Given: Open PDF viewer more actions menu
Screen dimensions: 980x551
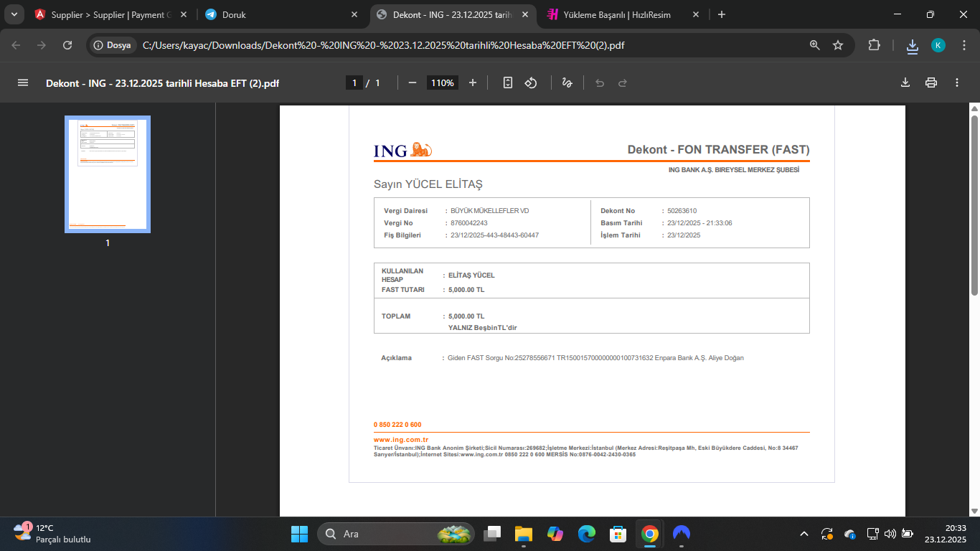Looking at the screenshot, I should 957,83.
